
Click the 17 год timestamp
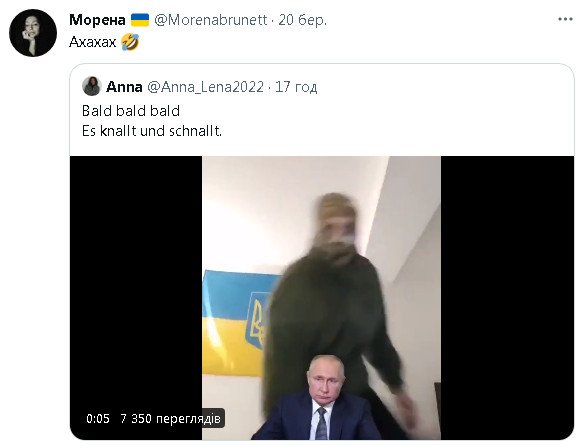(x=296, y=87)
